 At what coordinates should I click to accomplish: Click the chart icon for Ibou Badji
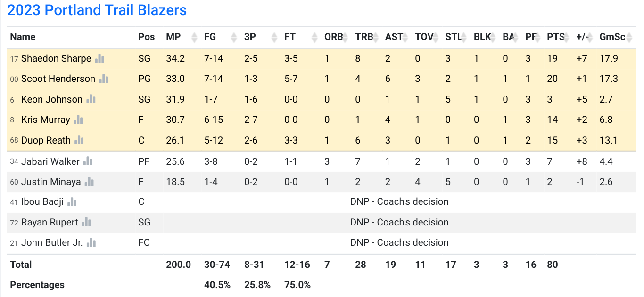coord(72,202)
